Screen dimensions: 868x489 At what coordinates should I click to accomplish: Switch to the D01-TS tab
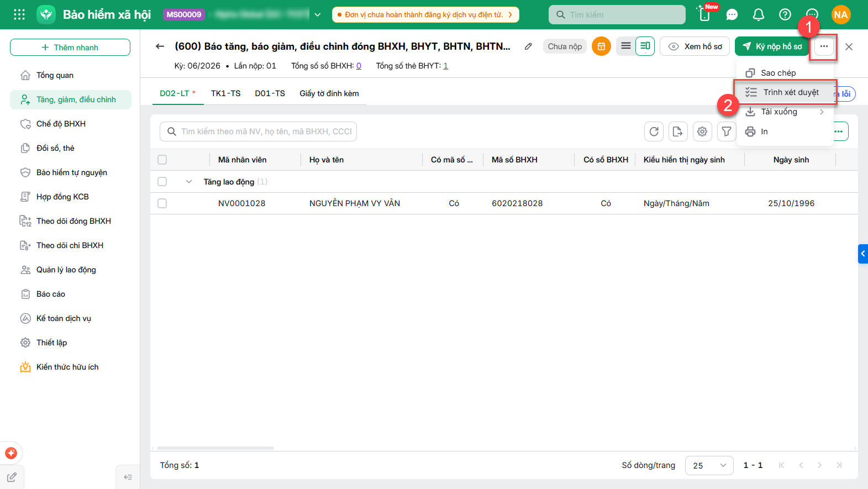coord(270,93)
